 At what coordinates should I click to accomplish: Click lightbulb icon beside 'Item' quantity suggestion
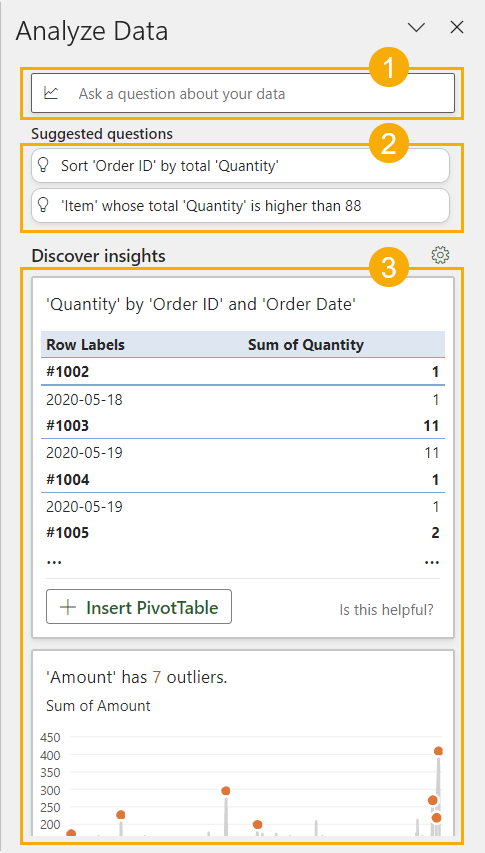(42, 205)
